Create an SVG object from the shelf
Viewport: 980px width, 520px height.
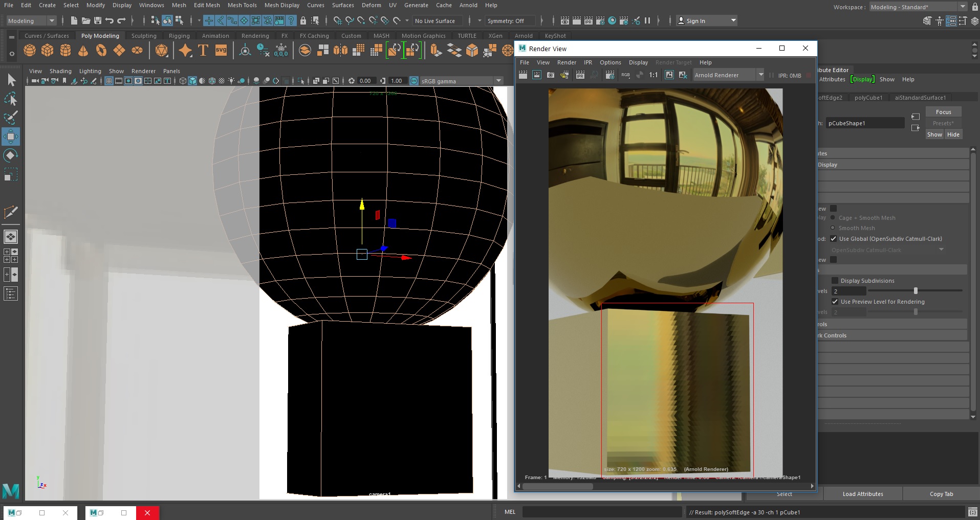point(221,50)
